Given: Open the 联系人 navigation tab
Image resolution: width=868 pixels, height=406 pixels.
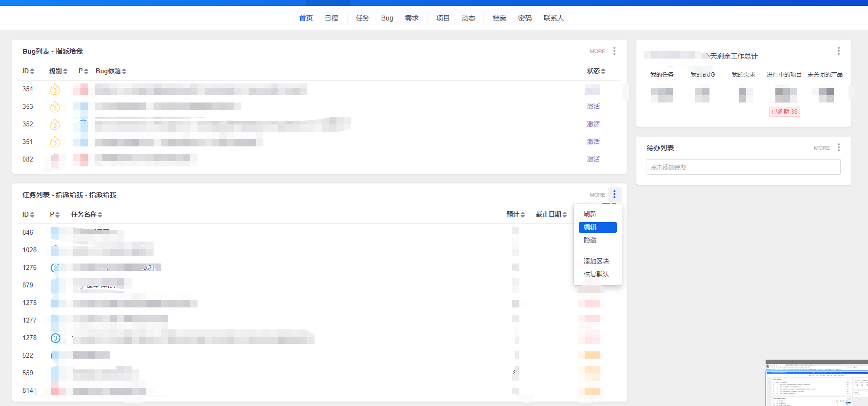Looking at the screenshot, I should coord(553,18).
